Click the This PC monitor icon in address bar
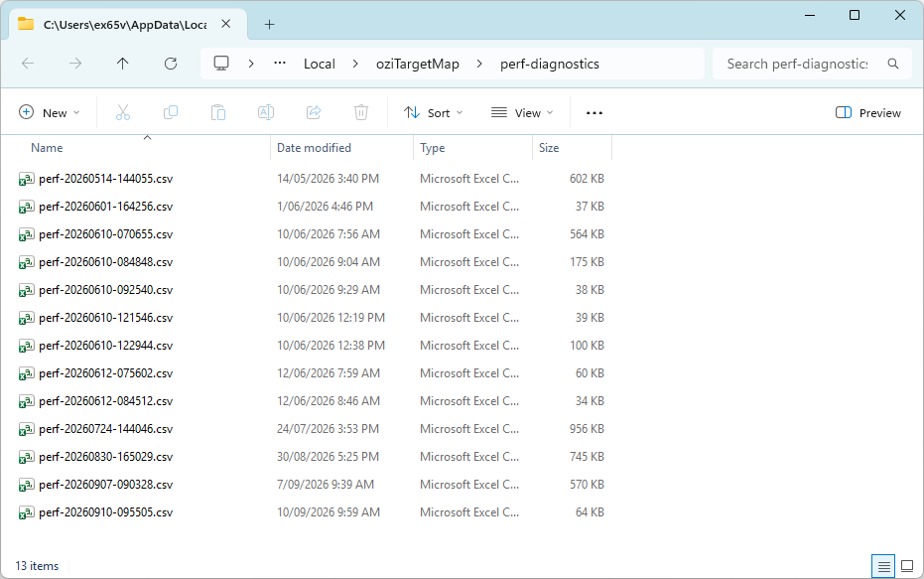 coord(221,64)
